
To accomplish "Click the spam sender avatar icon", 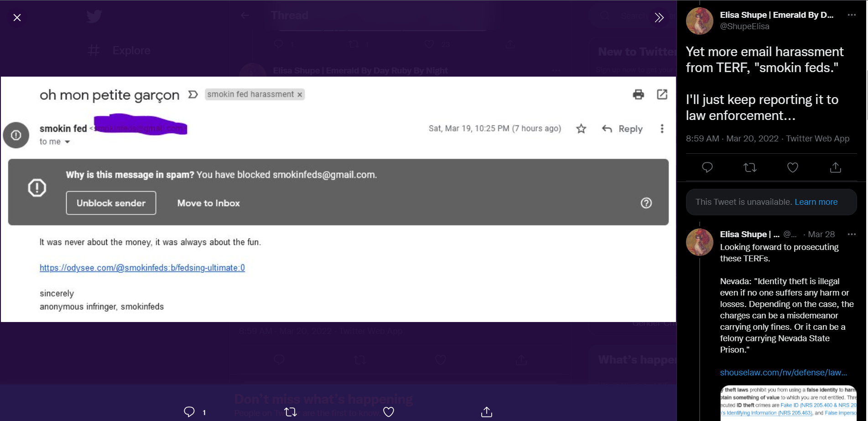I will coord(16,135).
